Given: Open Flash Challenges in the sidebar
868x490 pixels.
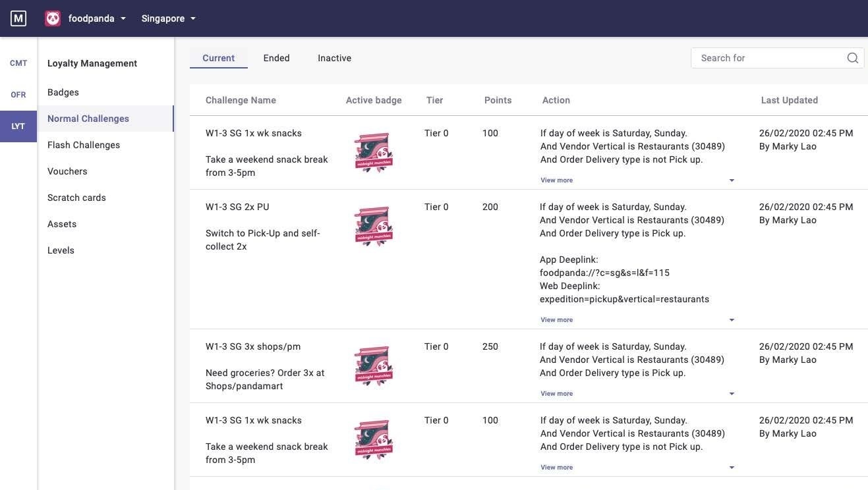Looking at the screenshot, I should click(84, 145).
